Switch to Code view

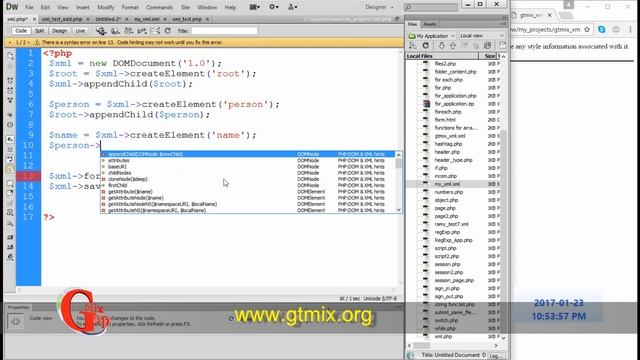pos(21,31)
